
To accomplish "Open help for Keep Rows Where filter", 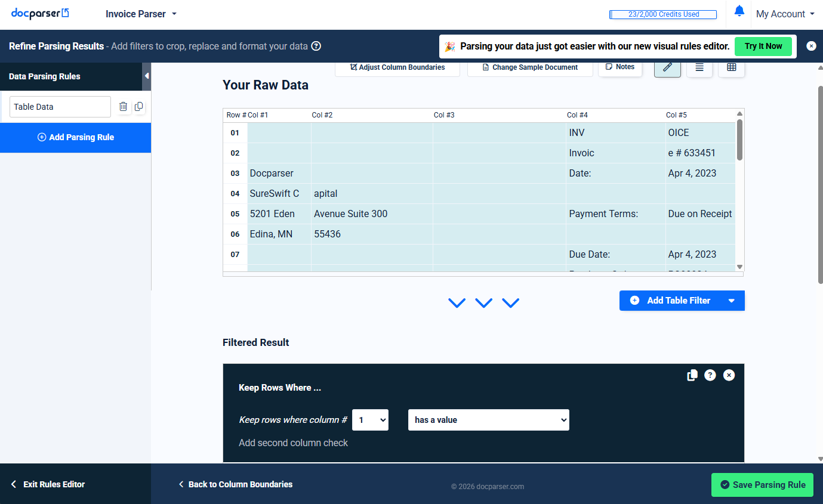I will 710,375.
